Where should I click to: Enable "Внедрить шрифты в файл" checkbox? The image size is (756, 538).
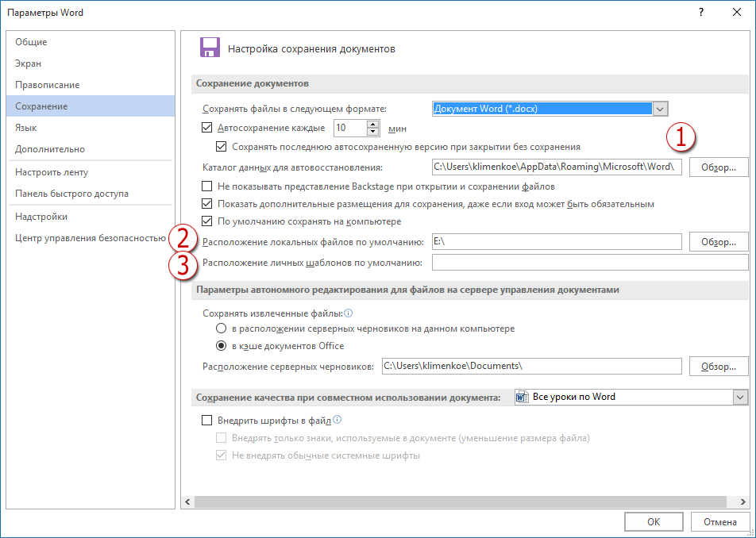pos(206,420)
